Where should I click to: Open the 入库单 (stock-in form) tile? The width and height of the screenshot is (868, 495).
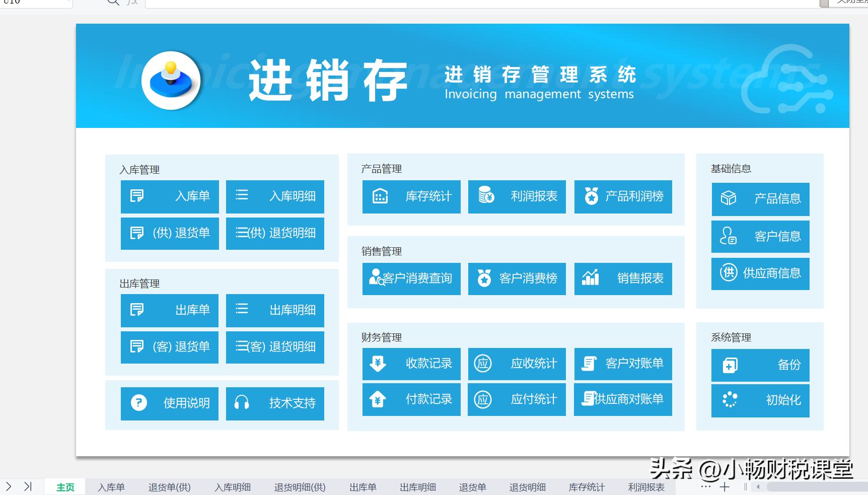click(169, 196)
